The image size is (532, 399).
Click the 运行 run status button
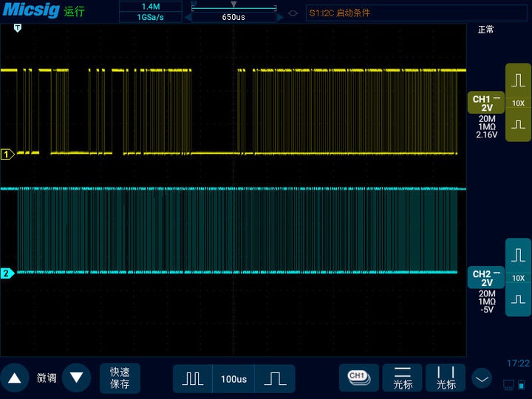75,12
